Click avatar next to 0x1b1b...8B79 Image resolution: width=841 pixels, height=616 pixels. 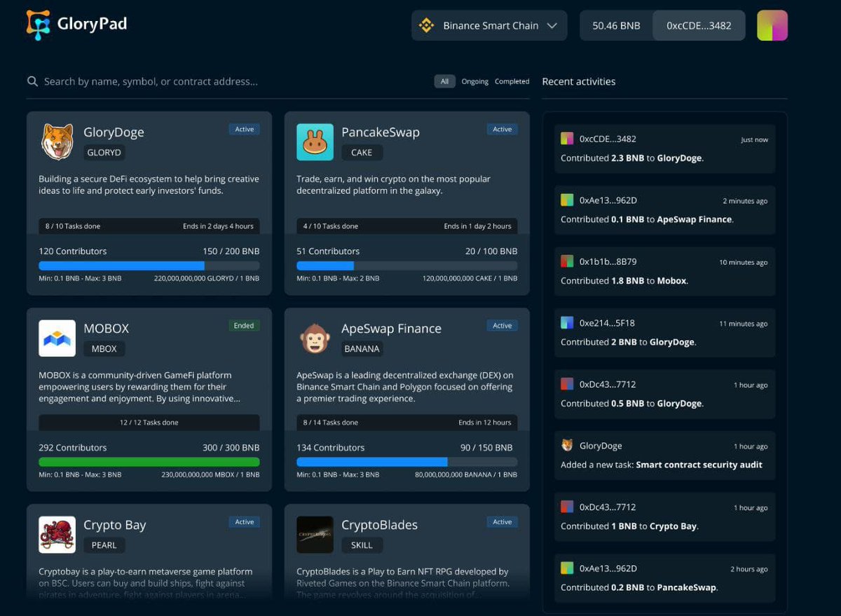(x=567, y=261)
